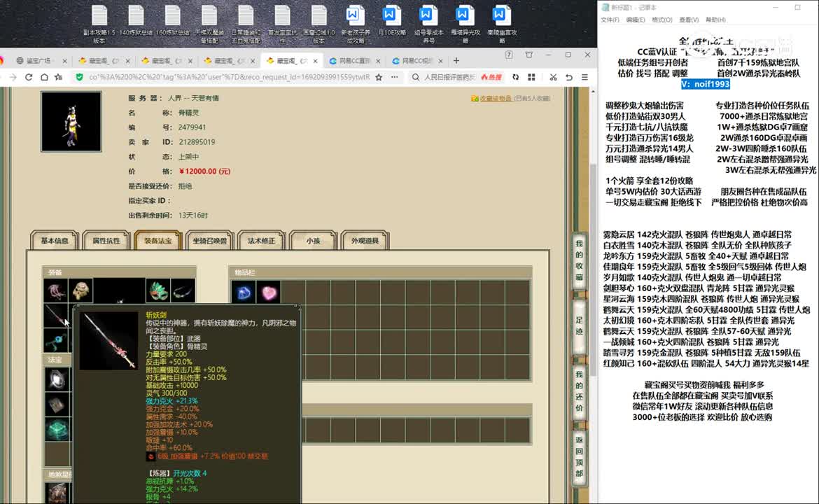Screen dimensions: 819x504
Task: Open the 140炼狱总结 desktop document
Action: (136, 21)
